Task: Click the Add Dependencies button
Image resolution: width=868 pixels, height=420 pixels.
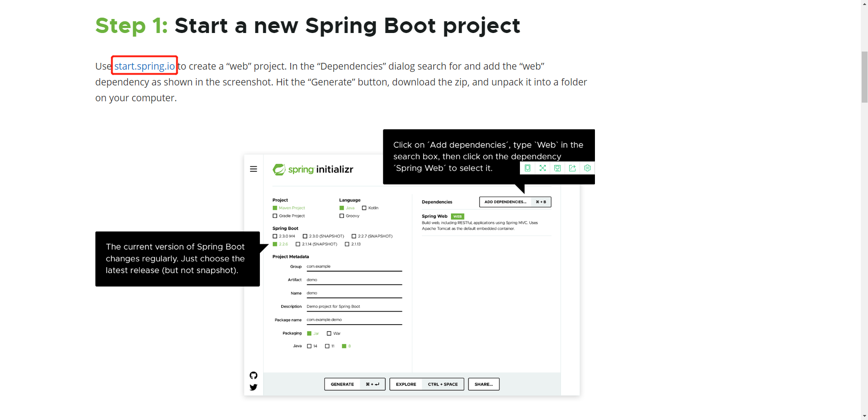Action: [x=515, y=202]
